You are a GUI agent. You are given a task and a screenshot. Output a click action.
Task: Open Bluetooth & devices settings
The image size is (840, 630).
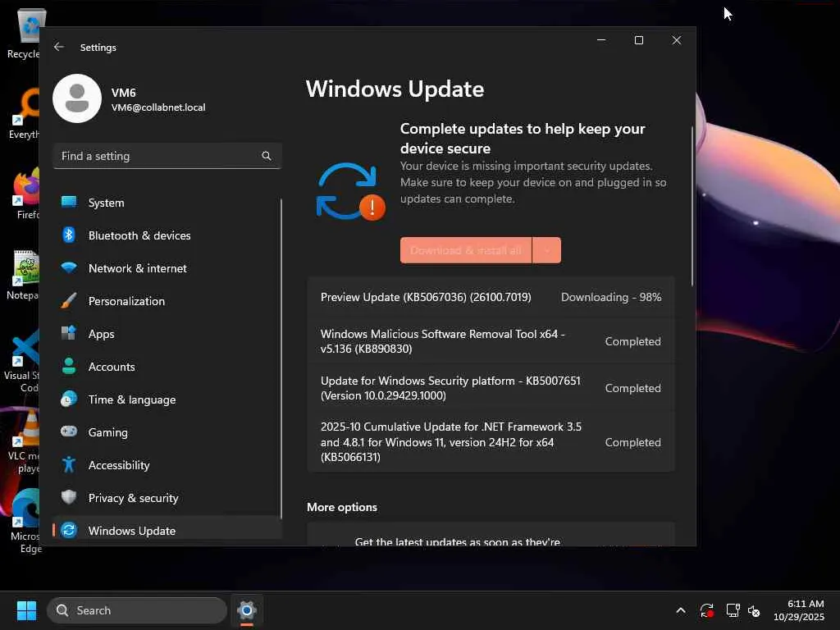click(x=167, y=235)
